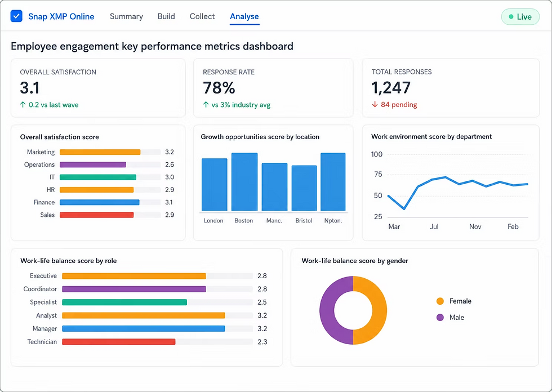Viewport: 552px width, 392px height.
Task: Click the Technician 2.3 score value
Action: (262, 342)
